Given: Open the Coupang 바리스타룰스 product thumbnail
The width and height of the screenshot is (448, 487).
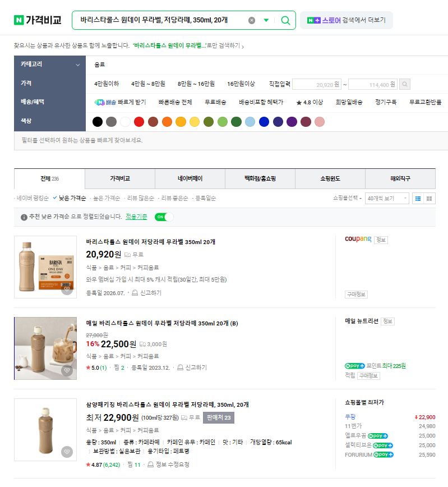Looking at the screenshot, I should point(45,267).
